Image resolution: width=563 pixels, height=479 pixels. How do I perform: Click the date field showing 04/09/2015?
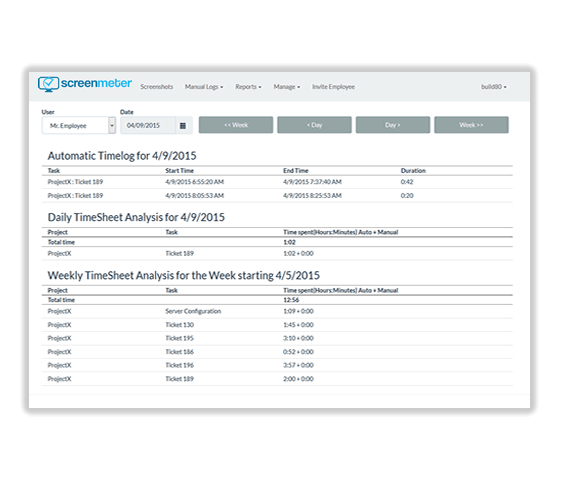[x=148, y=126]
